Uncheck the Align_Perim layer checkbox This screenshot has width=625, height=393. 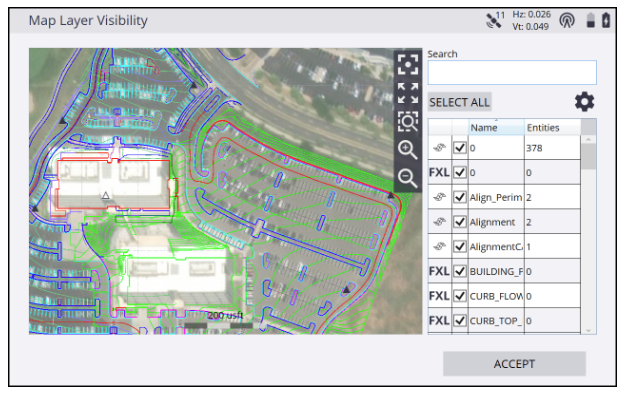click(460, 197)
